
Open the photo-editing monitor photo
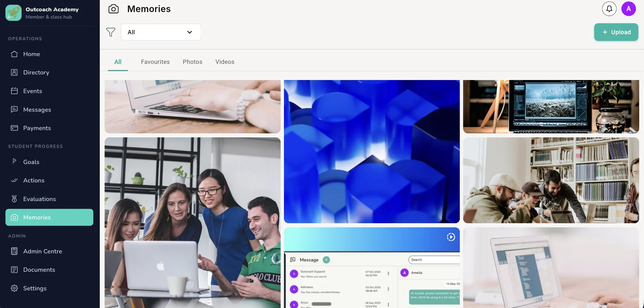click(551, 107)
